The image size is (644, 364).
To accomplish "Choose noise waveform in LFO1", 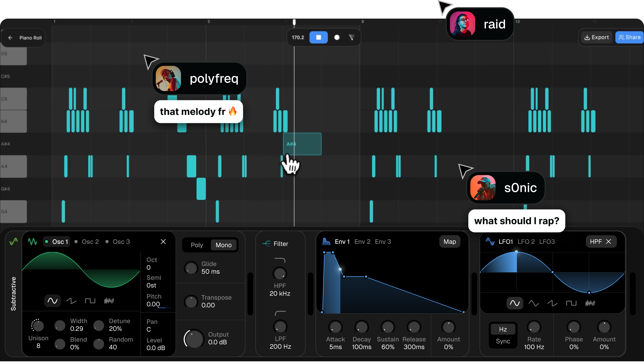I will pyautogui.click(x=590, y=303).
